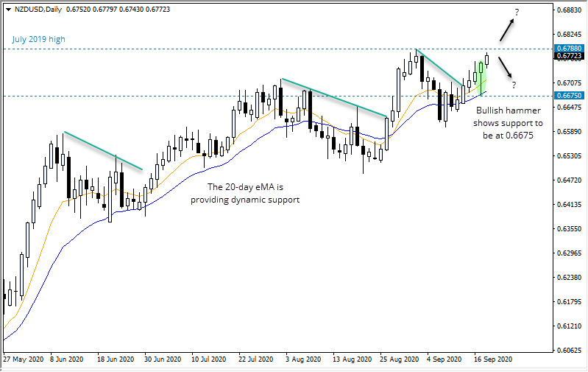Click the 3 Aug 2020 date on time axis
The width and height of the screenshot is (588, 372).
302,360
